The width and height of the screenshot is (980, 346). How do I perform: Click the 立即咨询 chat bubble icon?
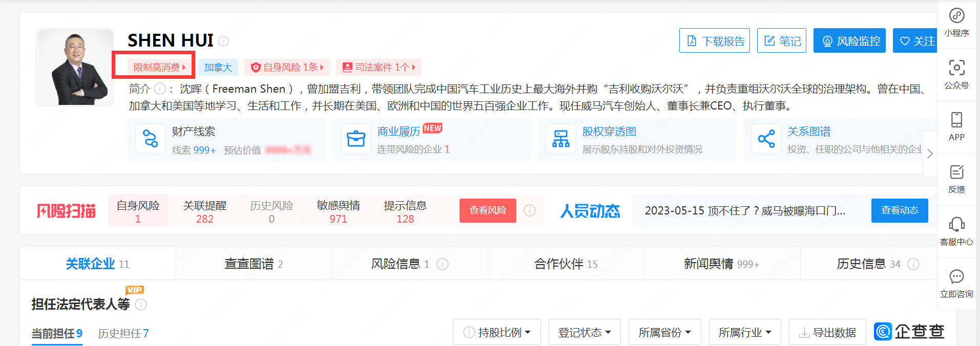(956, 276)
